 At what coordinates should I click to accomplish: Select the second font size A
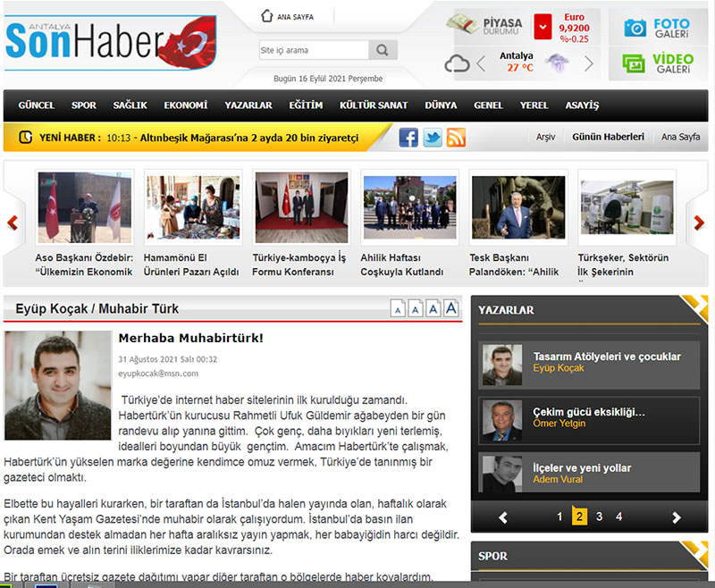[x=415, y=308]
